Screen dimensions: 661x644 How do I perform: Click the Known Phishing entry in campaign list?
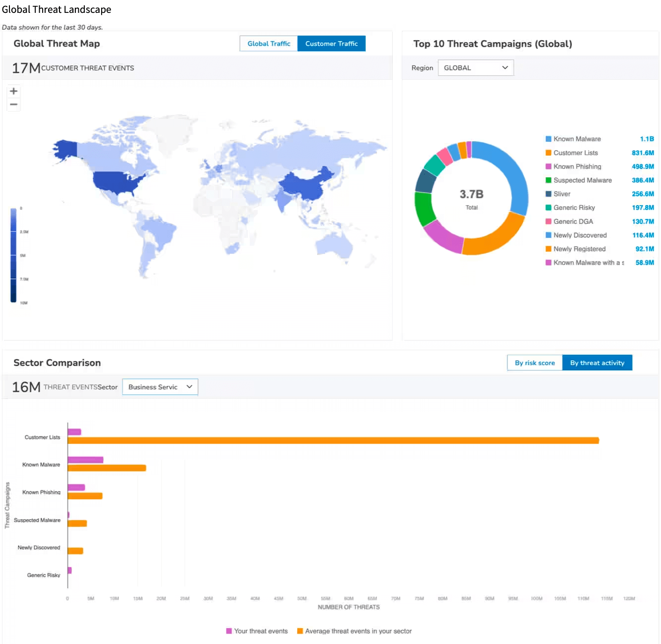click(578, 166)
